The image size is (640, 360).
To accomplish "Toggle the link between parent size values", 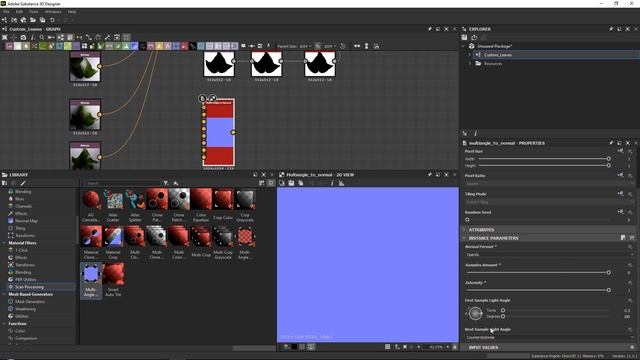I will click(x=318, y=46).
